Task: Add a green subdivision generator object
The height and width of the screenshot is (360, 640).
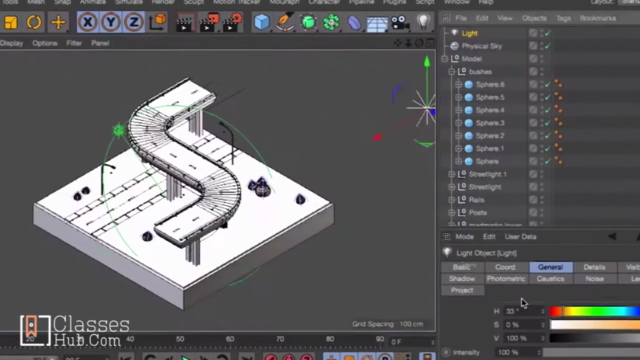Action: 309,22
